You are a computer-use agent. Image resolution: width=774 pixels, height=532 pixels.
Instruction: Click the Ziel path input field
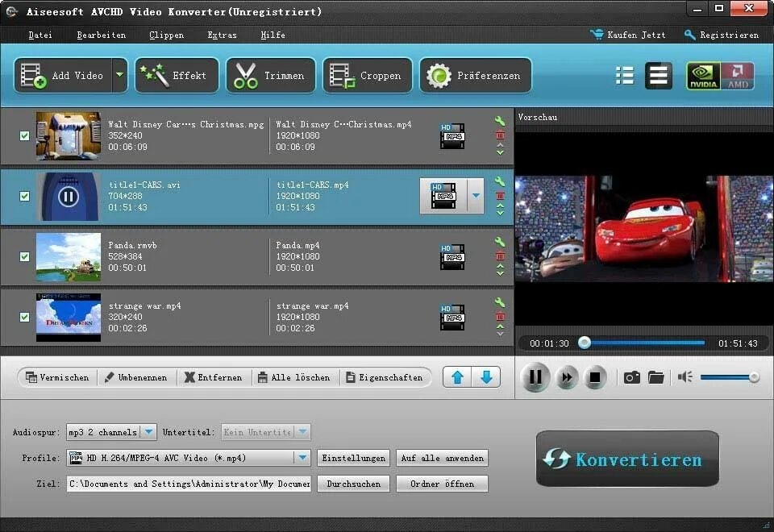point(189,484)
